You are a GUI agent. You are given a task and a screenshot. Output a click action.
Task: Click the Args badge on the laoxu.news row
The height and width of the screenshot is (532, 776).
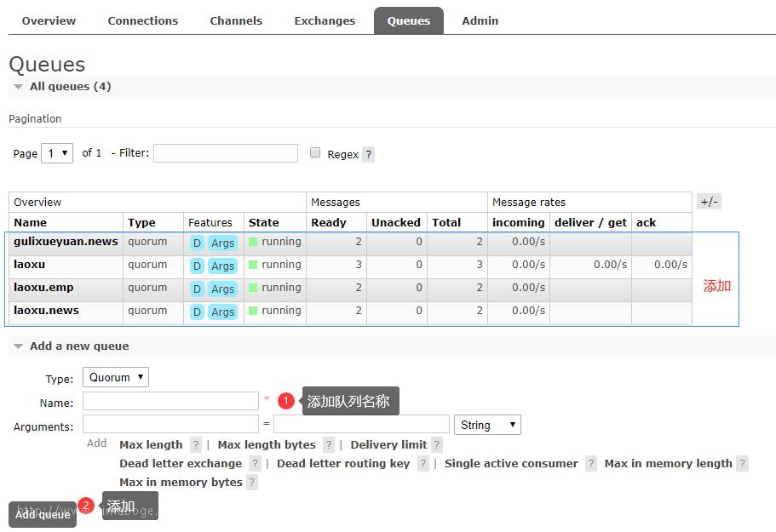(222, 312)
